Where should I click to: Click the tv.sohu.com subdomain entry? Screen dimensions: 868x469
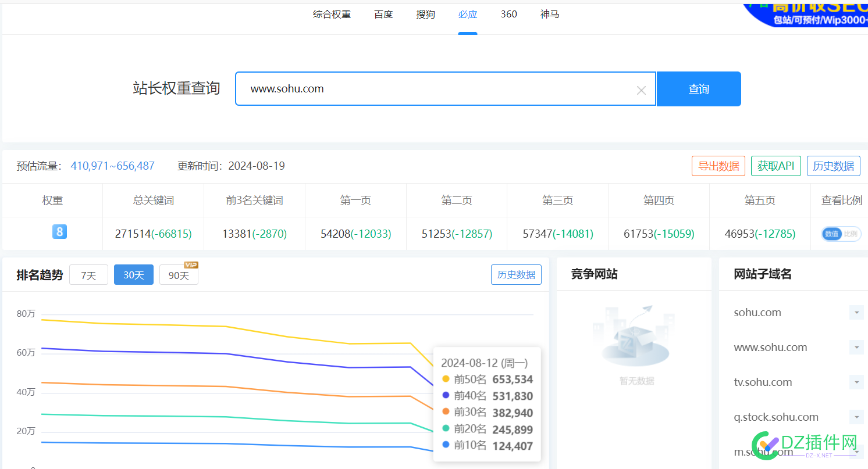(x=763, y=382)
